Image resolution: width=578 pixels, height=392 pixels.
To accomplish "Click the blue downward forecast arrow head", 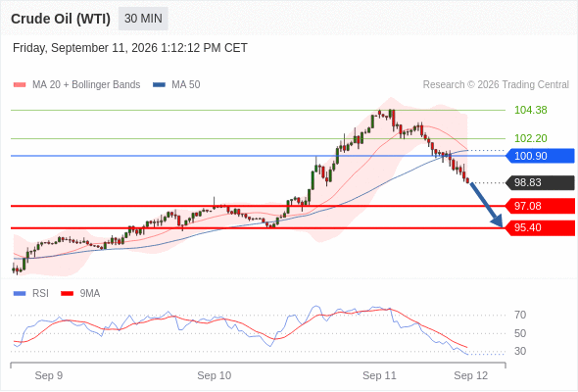I will point(498,221).
